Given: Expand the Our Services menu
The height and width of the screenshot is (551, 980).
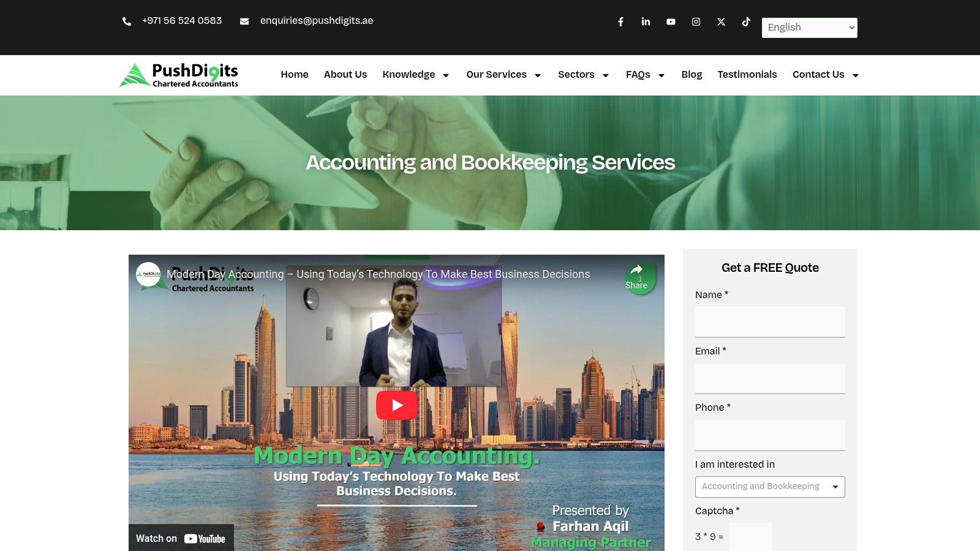Looking at the screenshot, I should pos(503,75).
